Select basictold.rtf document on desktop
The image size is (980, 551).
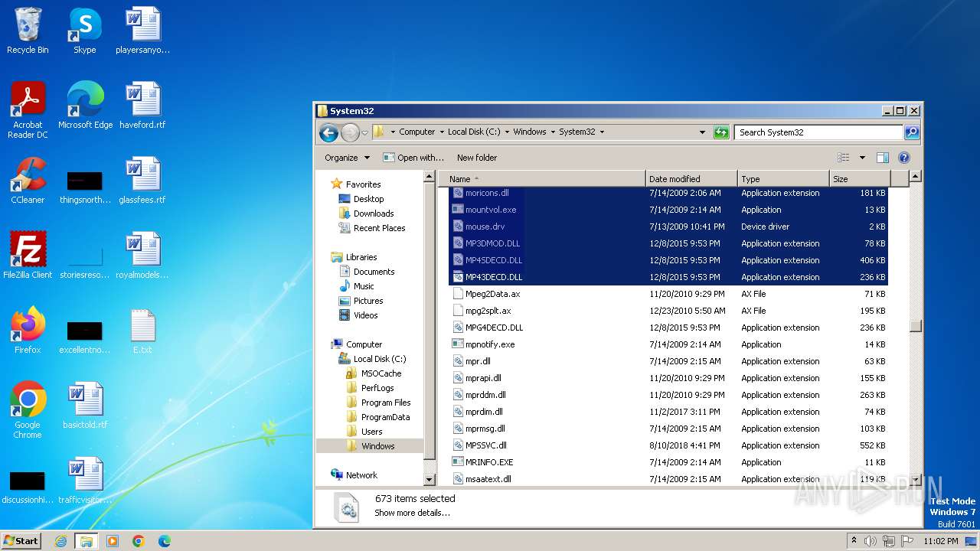click(x=85, y=406)
